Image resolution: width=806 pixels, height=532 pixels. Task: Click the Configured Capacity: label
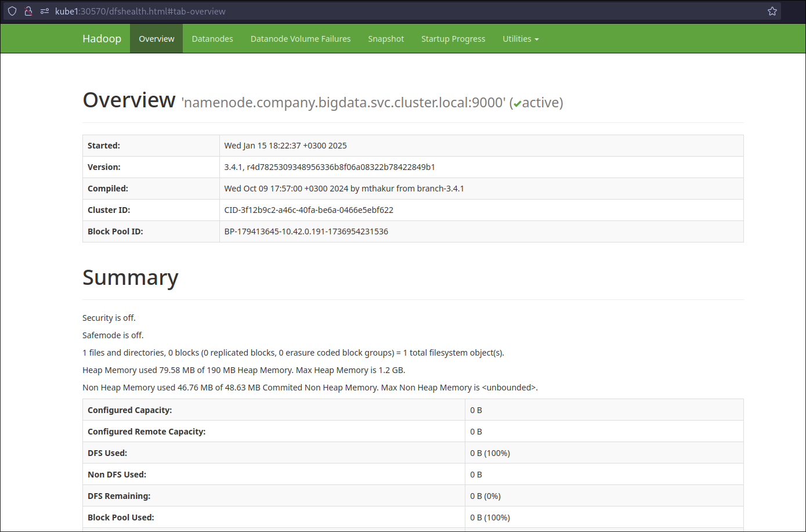point(130,410)
